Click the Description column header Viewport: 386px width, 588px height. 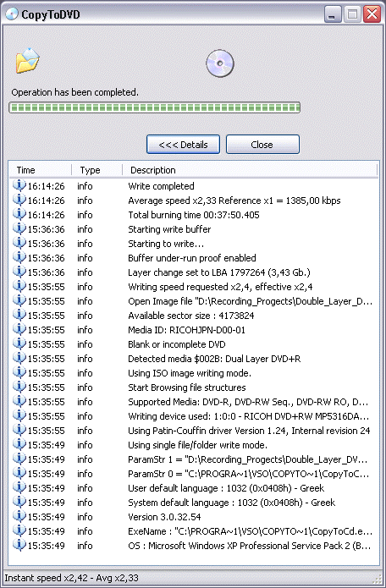pyautogui.click(x=250, y=170)
